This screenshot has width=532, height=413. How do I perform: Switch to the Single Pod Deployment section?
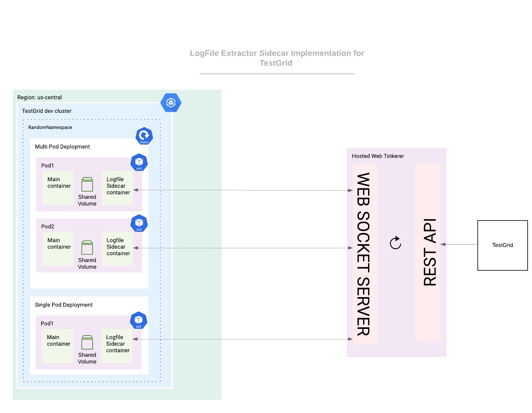pos(64,305)
